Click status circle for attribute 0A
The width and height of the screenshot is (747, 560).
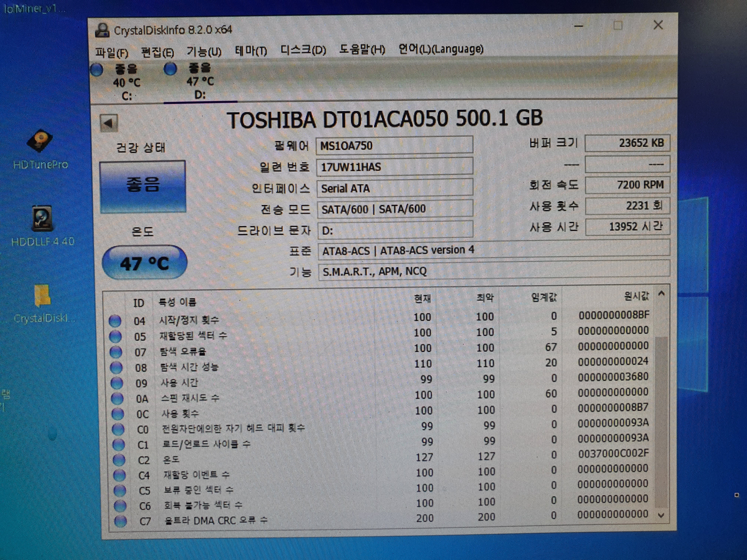(117, 398)
